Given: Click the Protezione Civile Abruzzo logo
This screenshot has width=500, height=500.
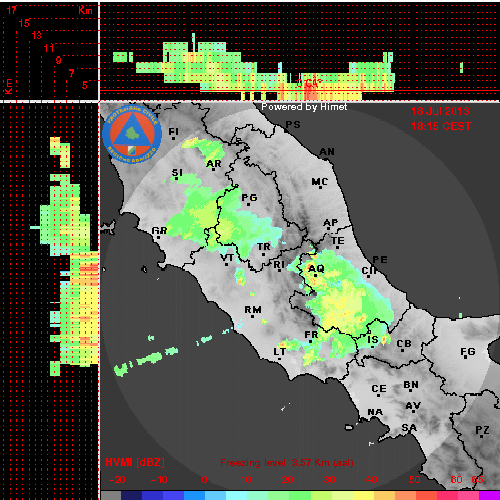Looking at the screenshot, I should 132,134.
